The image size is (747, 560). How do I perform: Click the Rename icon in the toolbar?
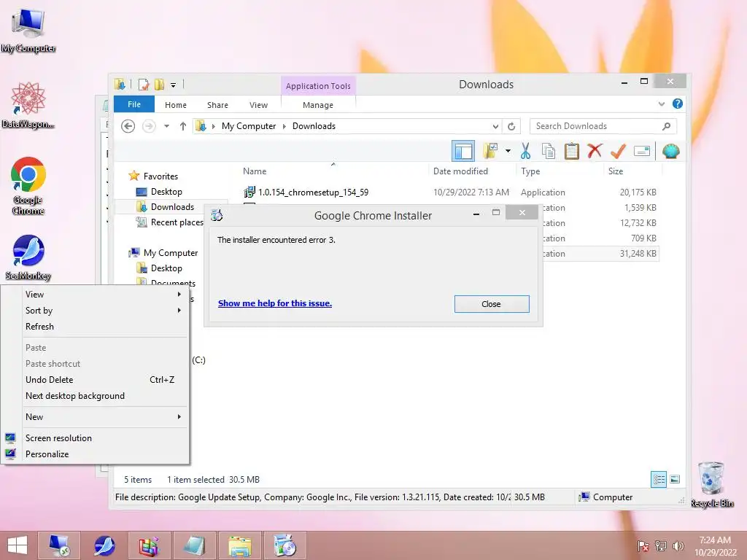pos(642,152)
